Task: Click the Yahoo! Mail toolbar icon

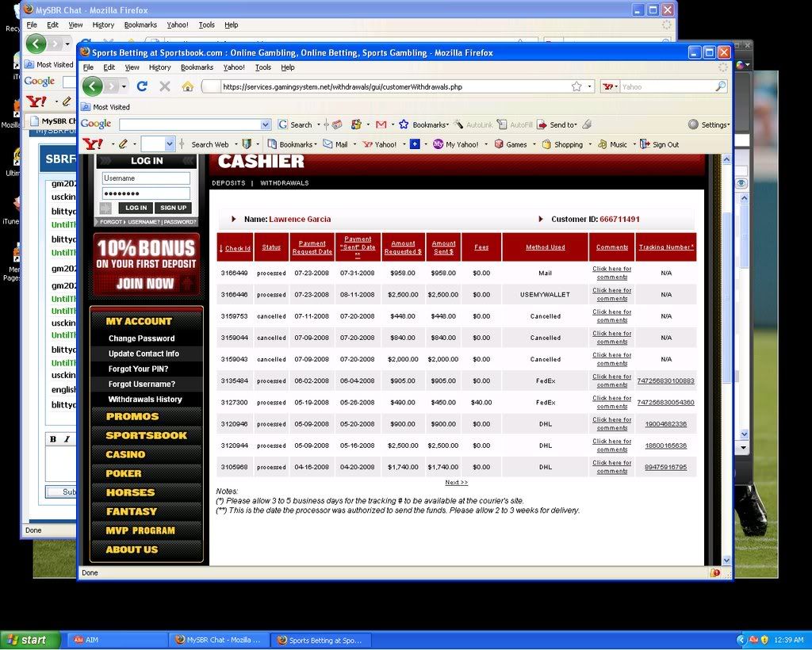Action: pos(336,144)
